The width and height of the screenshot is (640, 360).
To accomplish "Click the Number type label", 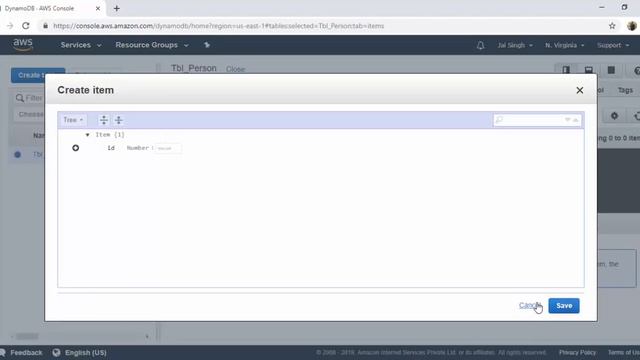I will 138,148.
